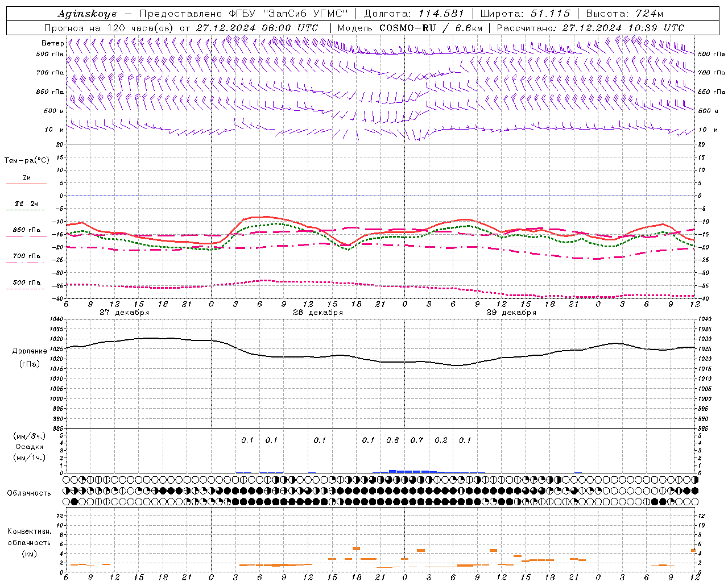This screenshot has height=582, width=728.
Task: Click the 10 м wind level label on the left
Action: click(54, 130)
